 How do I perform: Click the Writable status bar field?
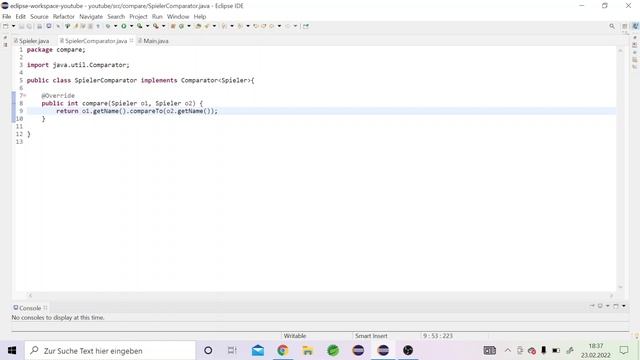click(x=295, y=336)
